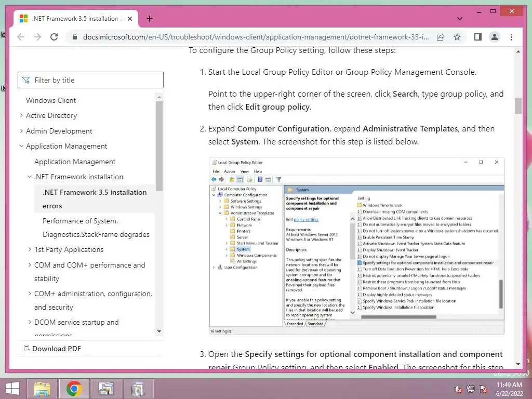The width and height of the screenshot is (532, 399).
Task: Collapse Application Management section
Action: click(21, 146)
